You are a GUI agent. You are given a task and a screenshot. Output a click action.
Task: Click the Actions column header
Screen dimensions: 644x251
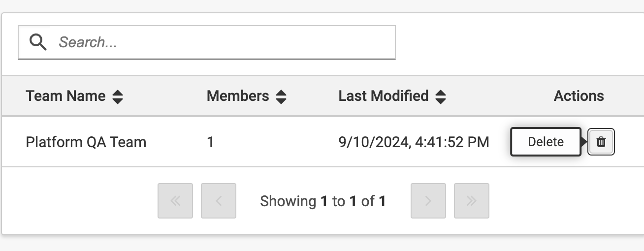coord(579,96)
